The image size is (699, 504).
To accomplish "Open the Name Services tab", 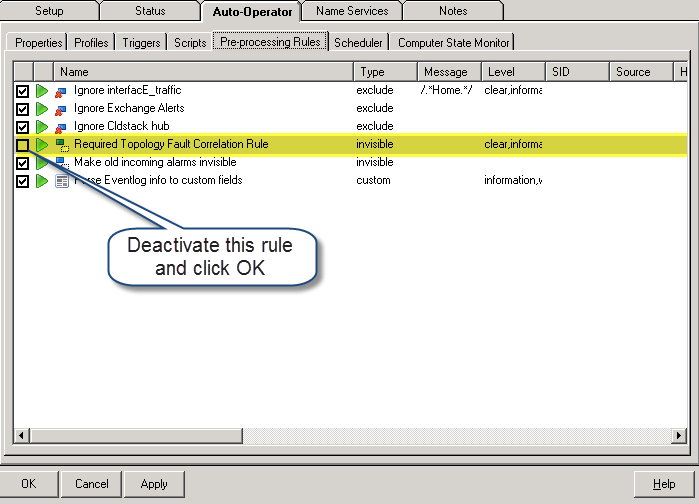I will click(352, 11).
